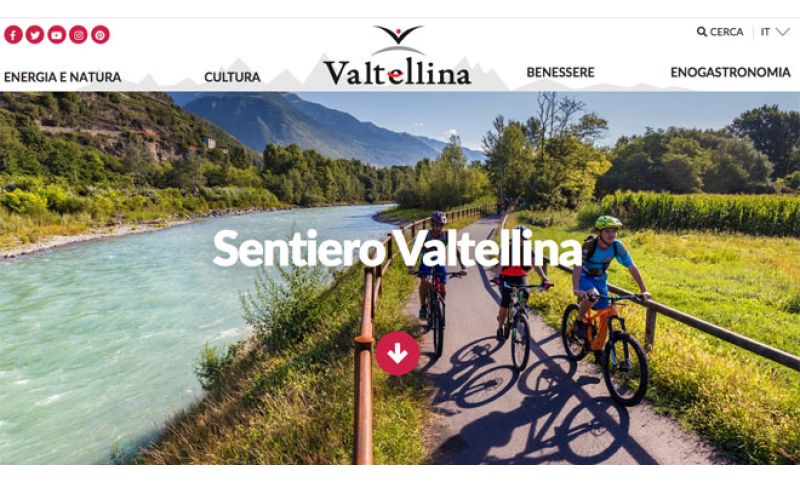
Task: Expand the chevron next to IT
Action: pyautogui.click(x=783, y=32)
